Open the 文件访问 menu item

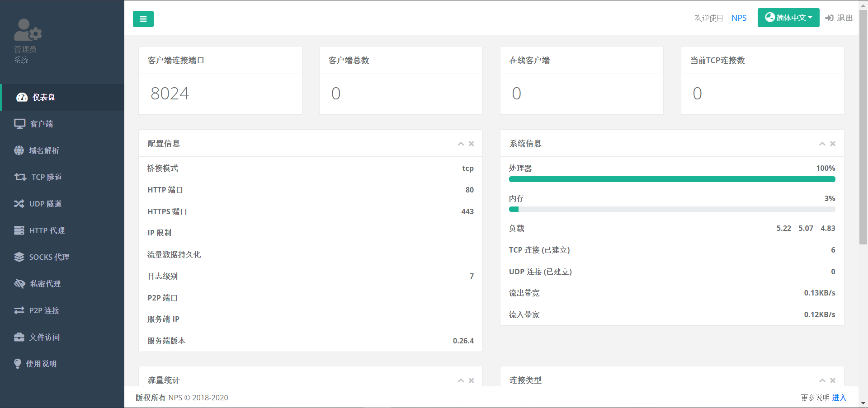click(44, 337)
